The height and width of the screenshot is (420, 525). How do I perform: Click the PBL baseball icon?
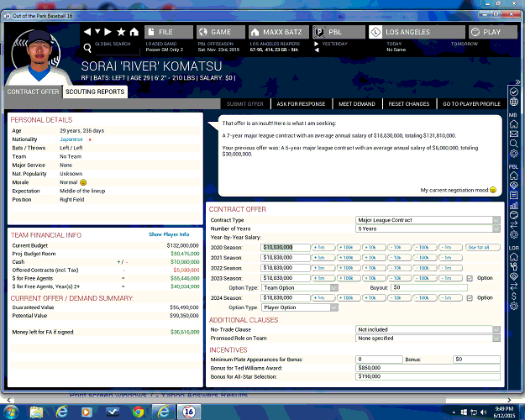pos(513,215)
